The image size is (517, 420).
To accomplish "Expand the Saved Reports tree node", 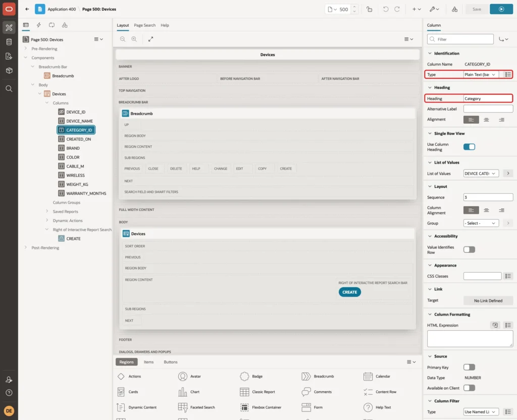I will (47, 212).
